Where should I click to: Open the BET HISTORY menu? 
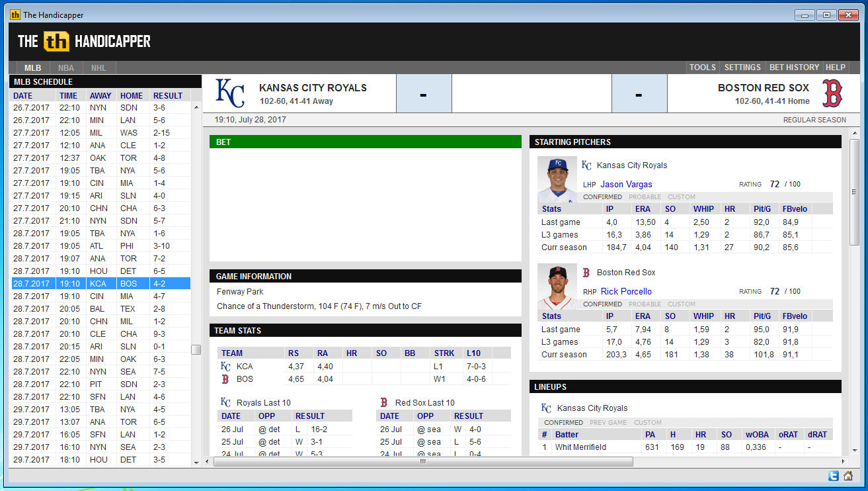[794, 67]
